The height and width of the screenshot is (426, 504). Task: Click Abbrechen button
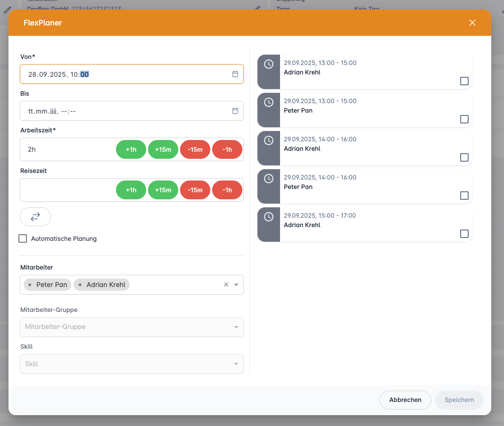[405, 400]
